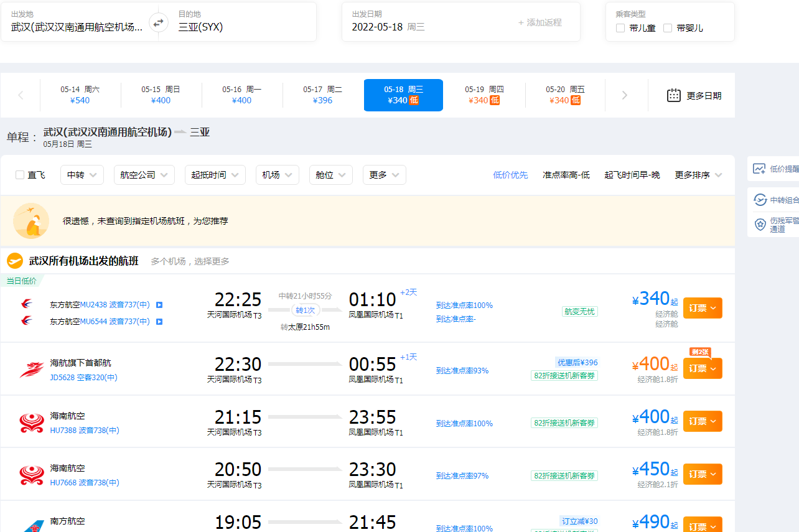
Task: Open the 航空公司 airline filter dropdown
Action: (x=144, y=175)
